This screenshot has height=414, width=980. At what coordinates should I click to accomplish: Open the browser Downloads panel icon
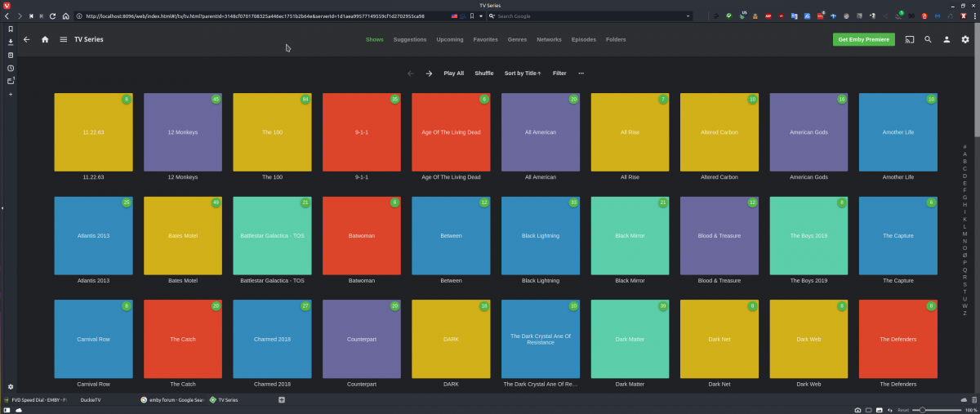tap(11, 42)
